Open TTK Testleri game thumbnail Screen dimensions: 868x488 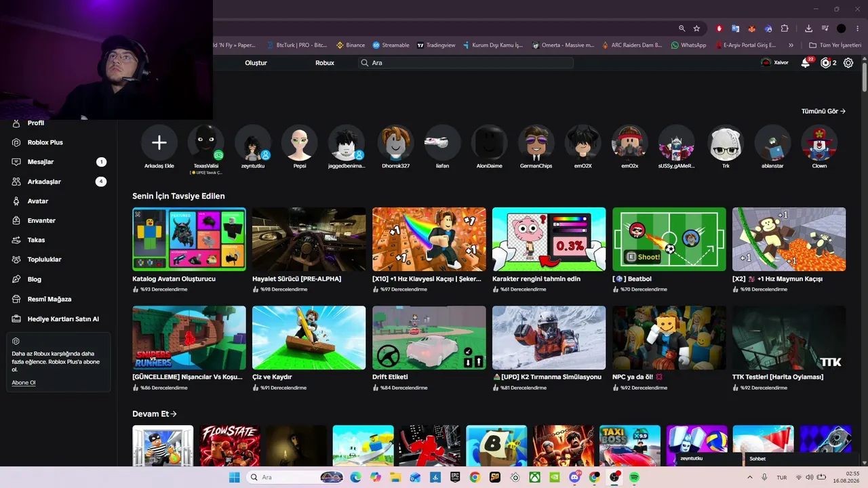point(789,338)
